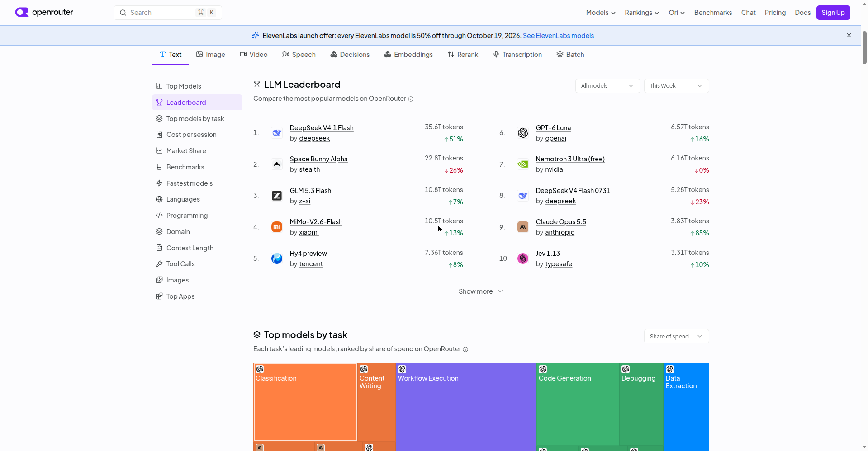Expand the Rankings menu in the header
The image size is (868, 451).
point(641,13)
